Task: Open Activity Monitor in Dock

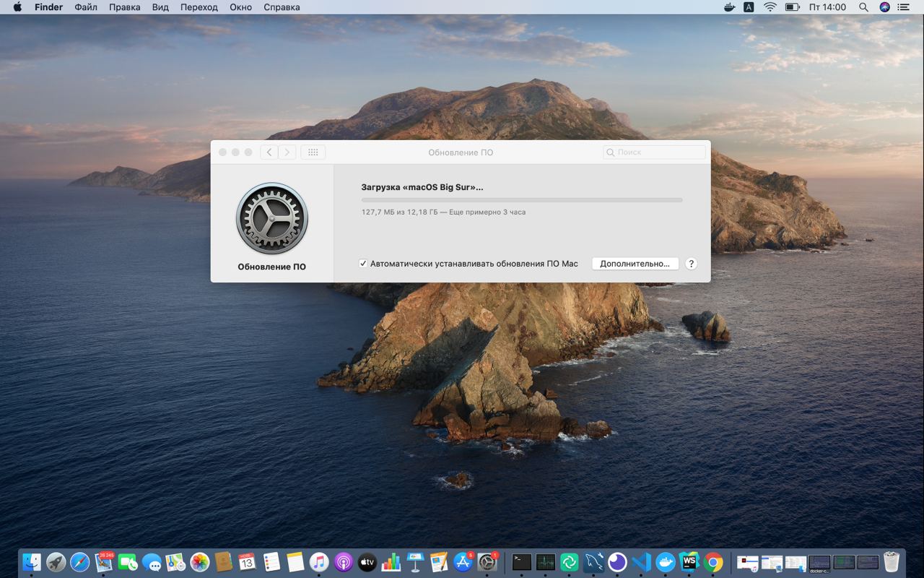Action: point(545,562)
